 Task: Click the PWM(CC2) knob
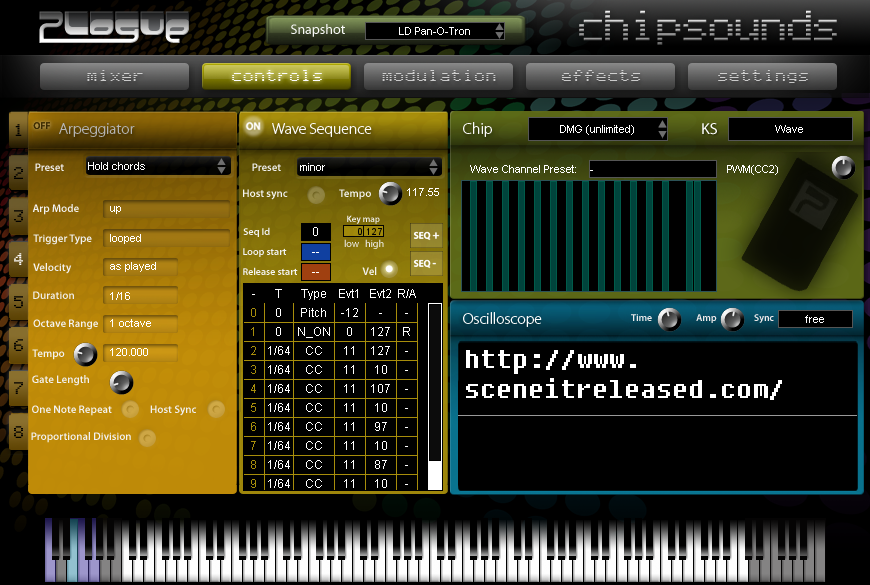(x=843, y=167)
